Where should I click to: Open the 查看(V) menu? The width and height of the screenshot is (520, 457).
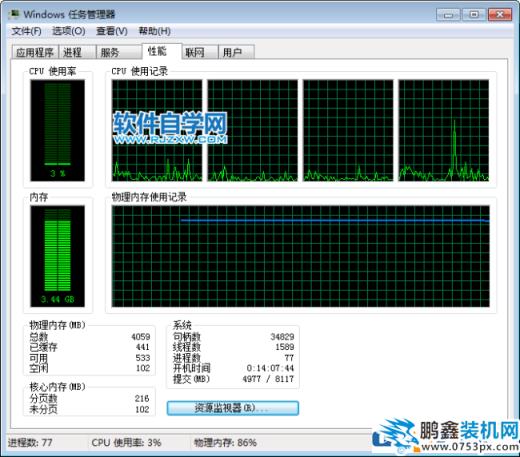click(x=112, y=31)
